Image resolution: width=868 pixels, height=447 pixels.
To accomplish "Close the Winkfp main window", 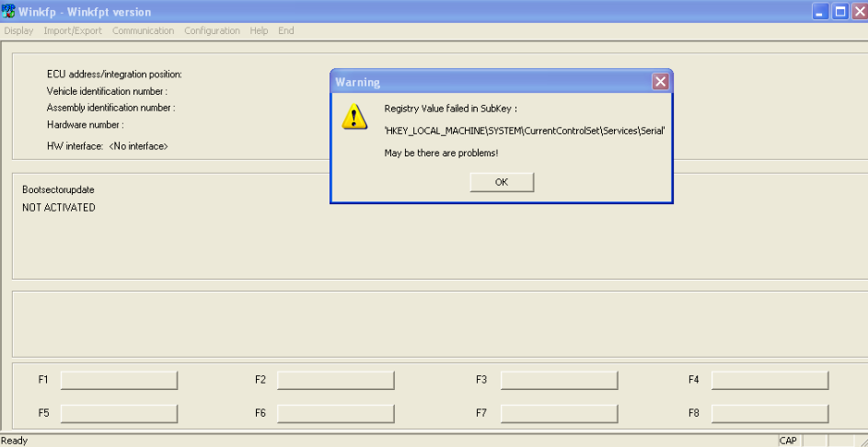I will [x=859, y=11].
